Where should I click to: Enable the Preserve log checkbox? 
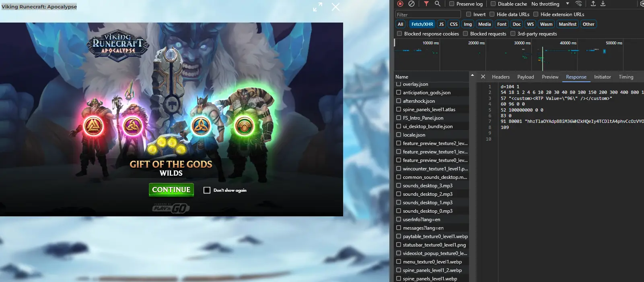[452, 4]
